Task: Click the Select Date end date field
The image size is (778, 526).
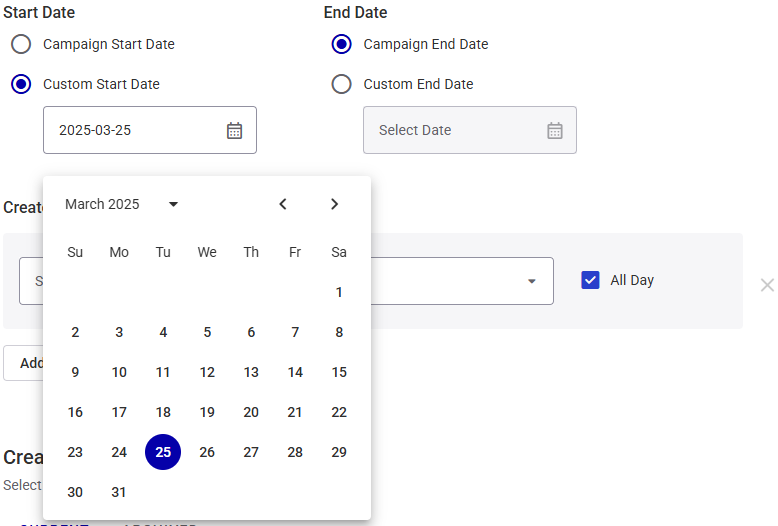Action: [x=455, y=130]
